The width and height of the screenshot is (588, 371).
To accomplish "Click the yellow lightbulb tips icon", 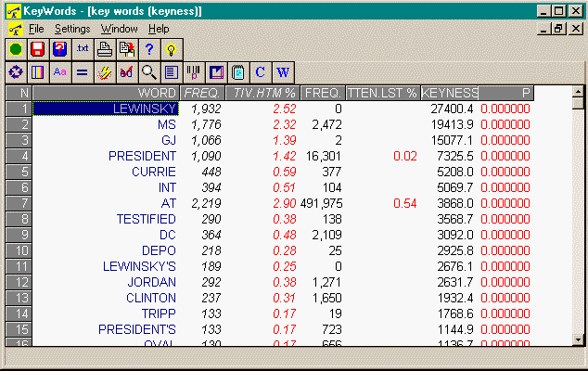I will (x=172, y=48).
